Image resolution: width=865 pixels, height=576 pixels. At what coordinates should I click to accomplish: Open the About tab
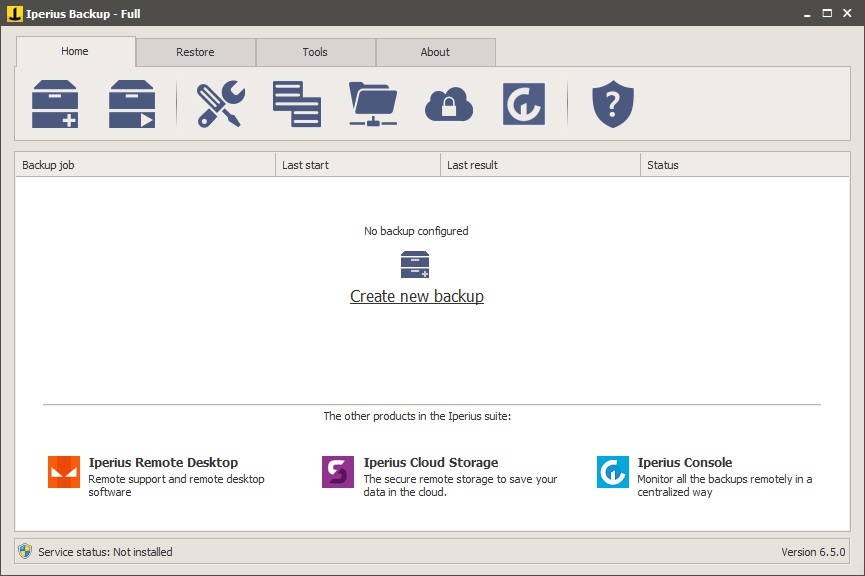[x=435, y=51]
